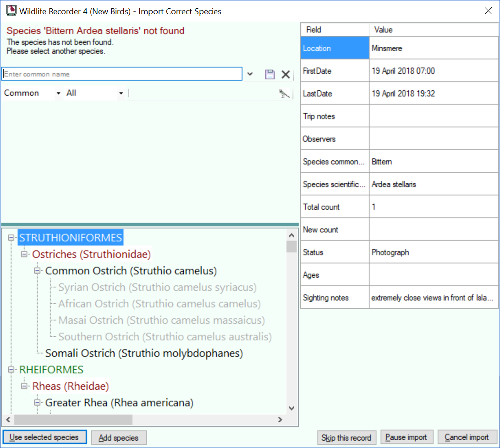Select the Total count field cell

pyautogui.click(x=335, y=207)
